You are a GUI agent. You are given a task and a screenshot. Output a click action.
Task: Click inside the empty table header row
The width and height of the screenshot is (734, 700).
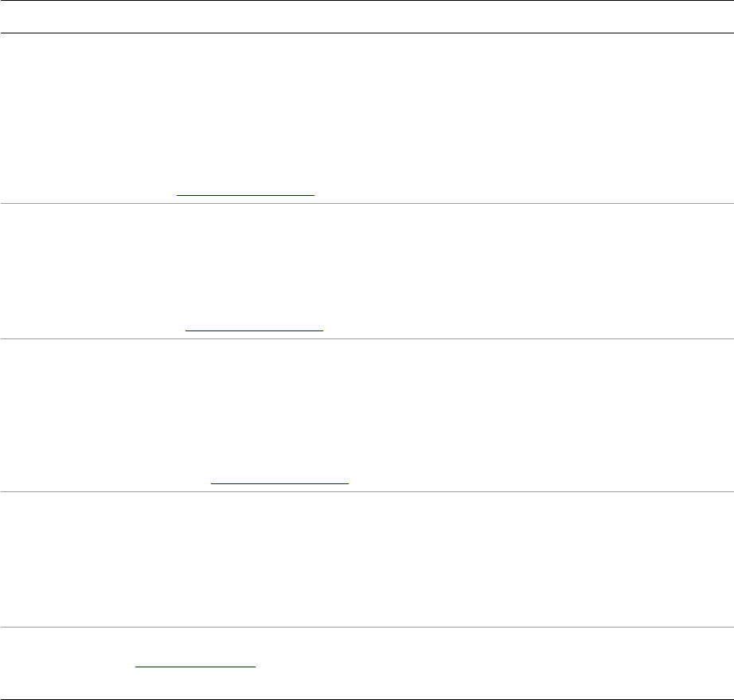[366, 17]
